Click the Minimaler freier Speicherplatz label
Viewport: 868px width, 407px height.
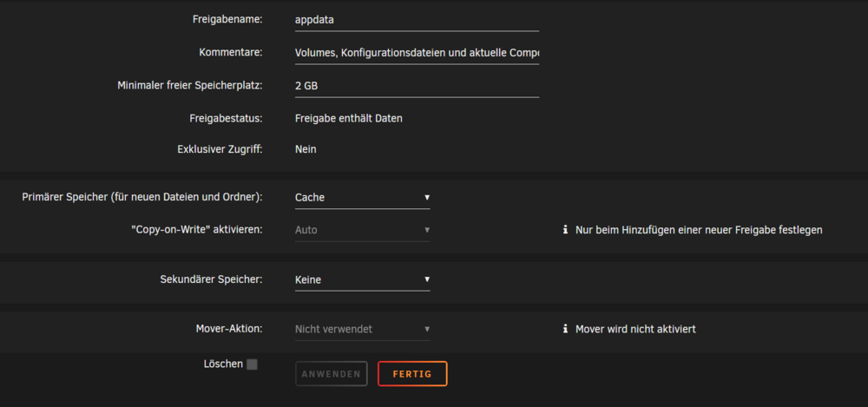click(x=190, y=86)
